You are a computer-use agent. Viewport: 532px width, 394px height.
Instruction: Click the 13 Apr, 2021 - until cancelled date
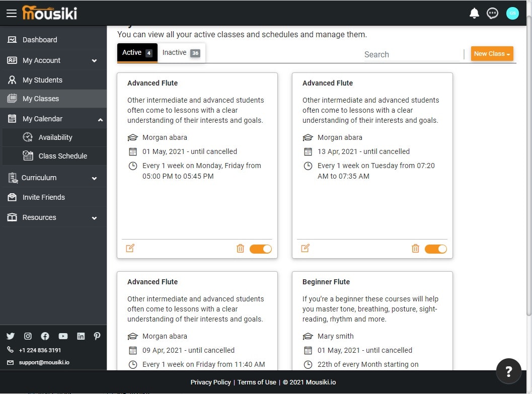pyautogui.click(x=363, y=151)
